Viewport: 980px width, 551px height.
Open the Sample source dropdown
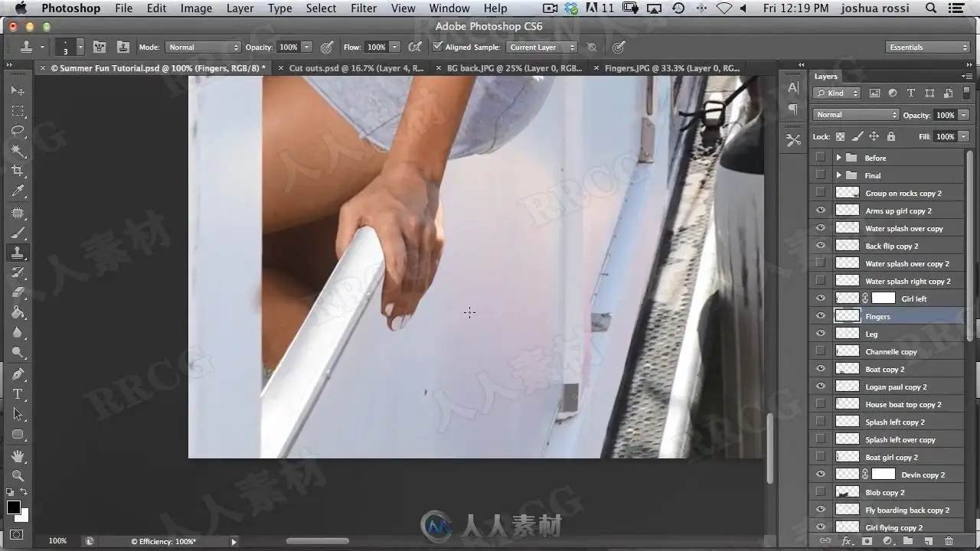541,47
